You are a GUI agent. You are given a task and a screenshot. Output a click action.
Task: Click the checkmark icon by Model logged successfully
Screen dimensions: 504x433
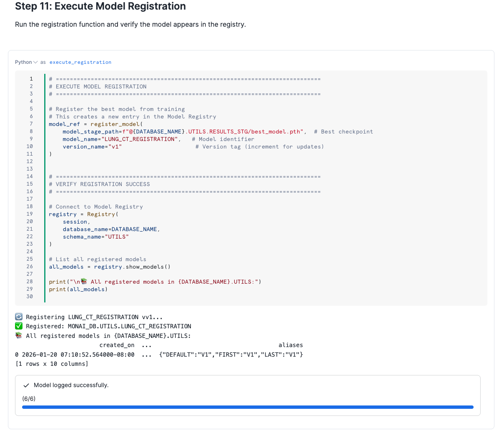[26, 385]
